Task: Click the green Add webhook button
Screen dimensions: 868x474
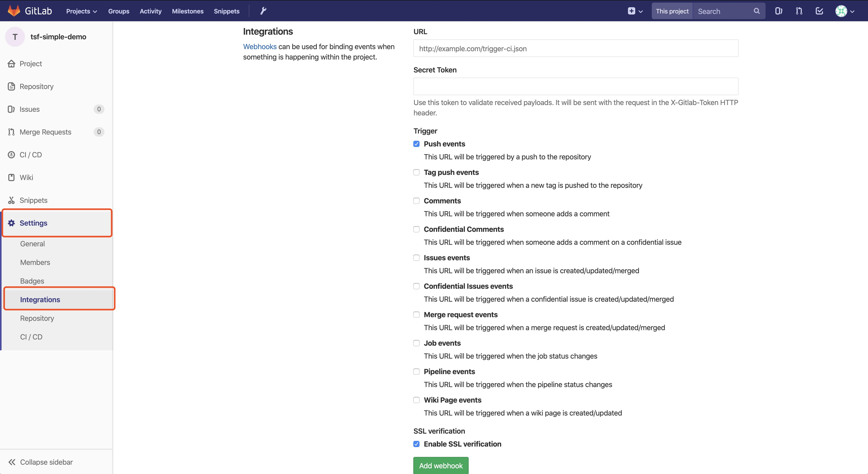Action: tap(441, 465)
